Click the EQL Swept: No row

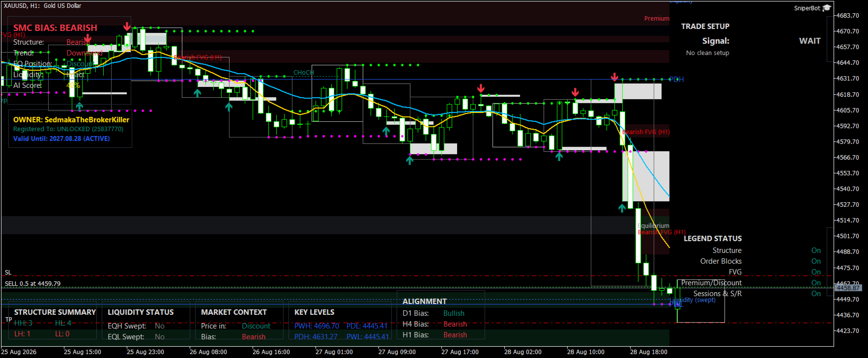pos(136,337)
